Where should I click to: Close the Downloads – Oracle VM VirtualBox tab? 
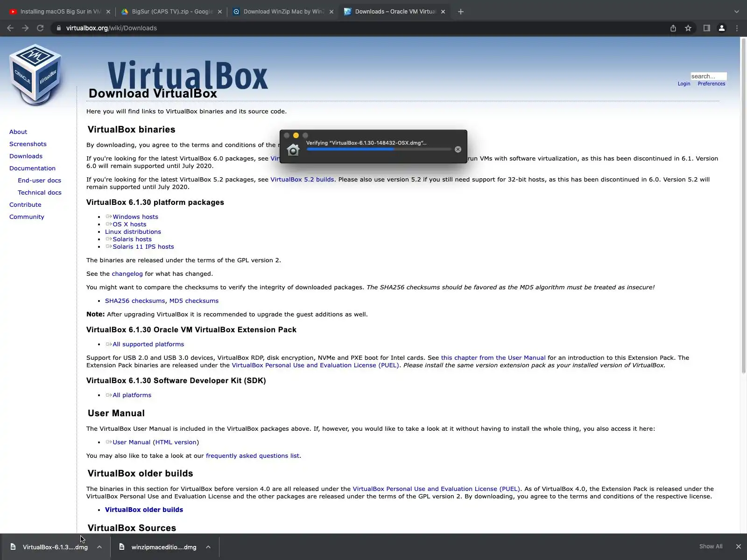[x=443, y=12]
